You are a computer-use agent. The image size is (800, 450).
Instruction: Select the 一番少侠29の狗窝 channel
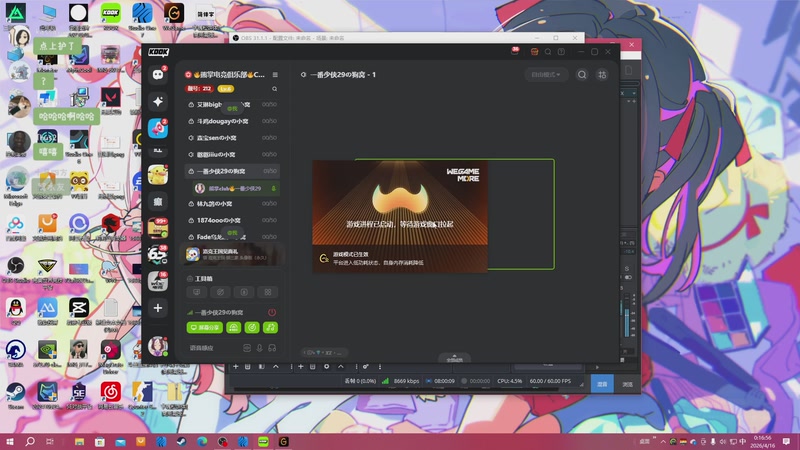[x=232, y=171]
